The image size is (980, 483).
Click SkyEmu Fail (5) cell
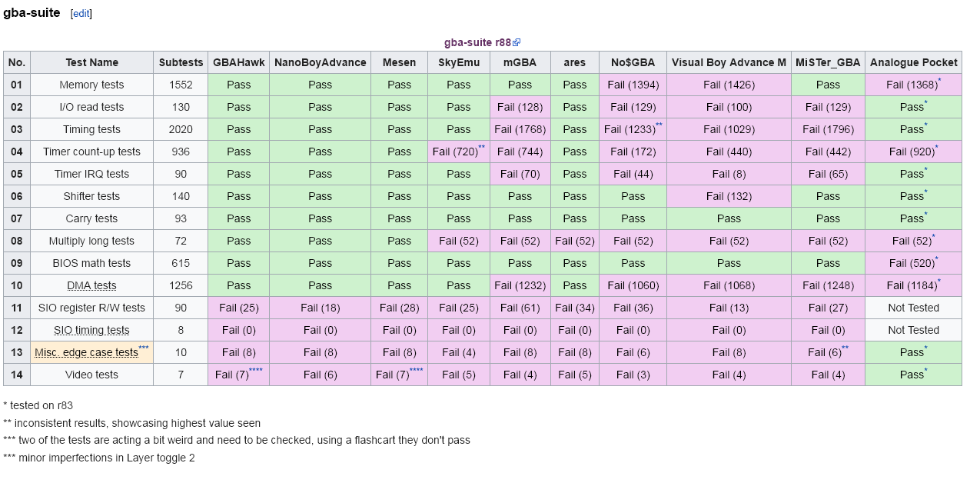coord(459,375)
